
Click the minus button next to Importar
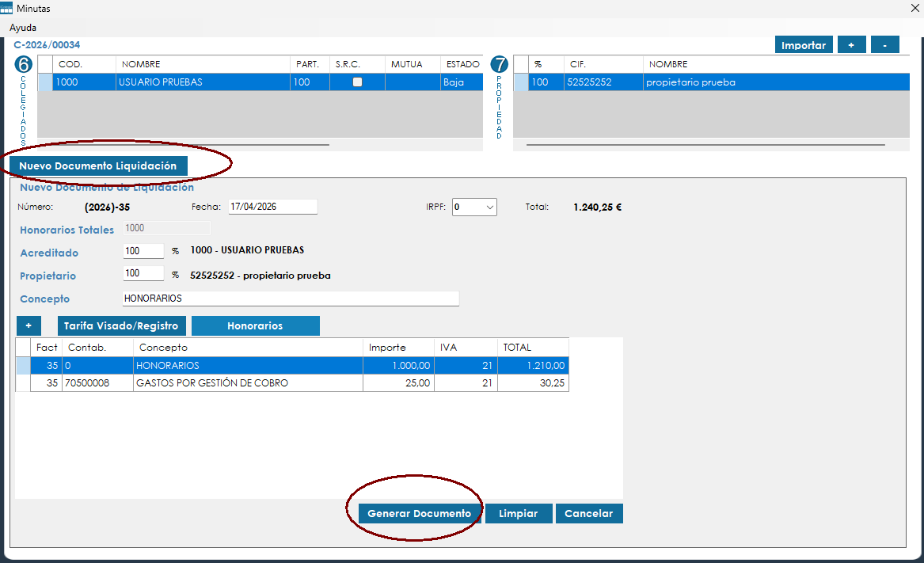884,45
